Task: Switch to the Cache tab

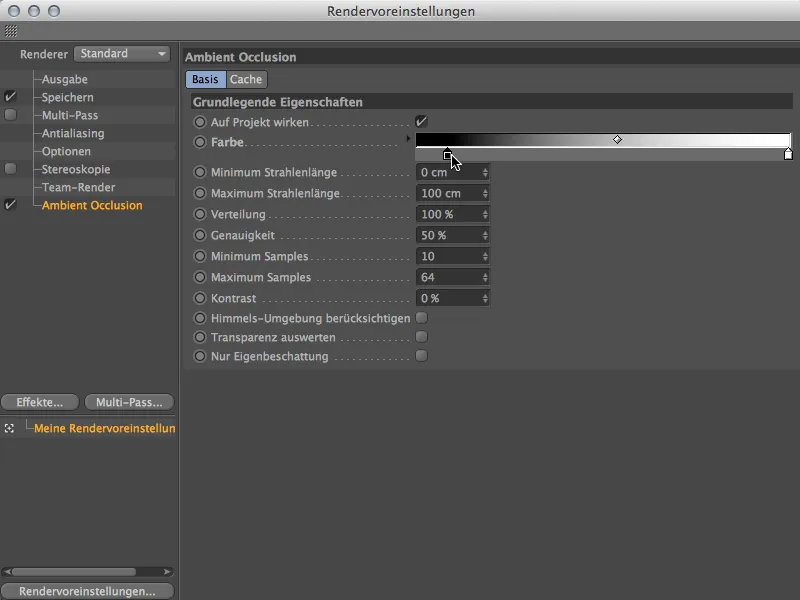Action: tap(246, 79)
